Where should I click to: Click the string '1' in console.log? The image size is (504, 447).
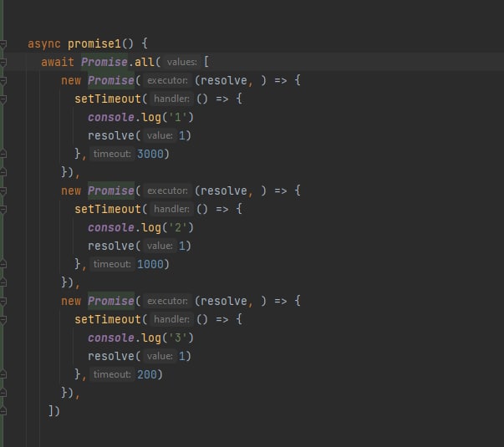178,117
